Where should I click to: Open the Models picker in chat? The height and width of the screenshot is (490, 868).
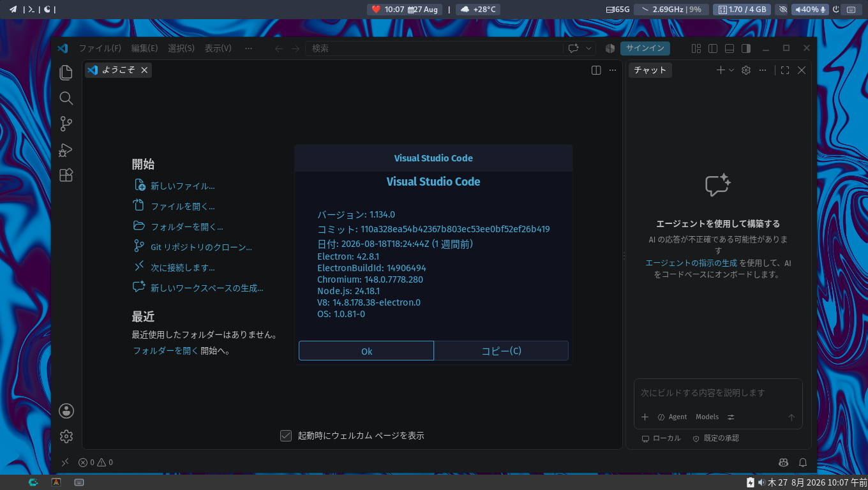tap(707, 417)
